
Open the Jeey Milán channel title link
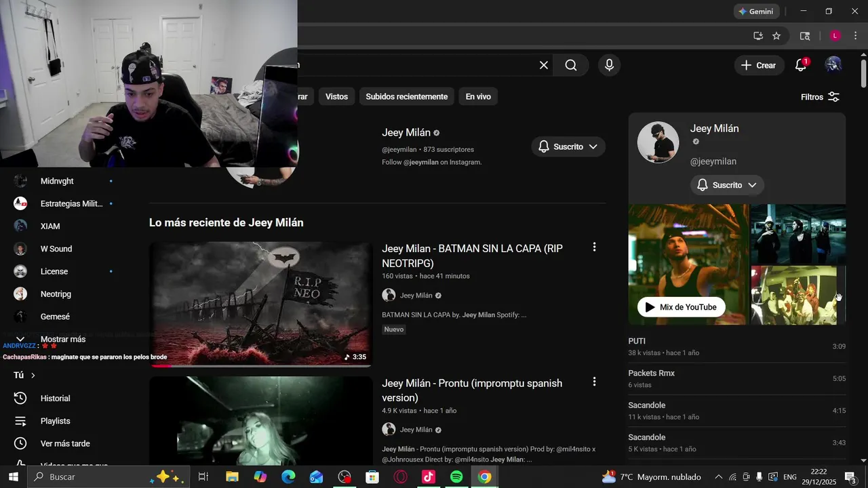point(406,133)
